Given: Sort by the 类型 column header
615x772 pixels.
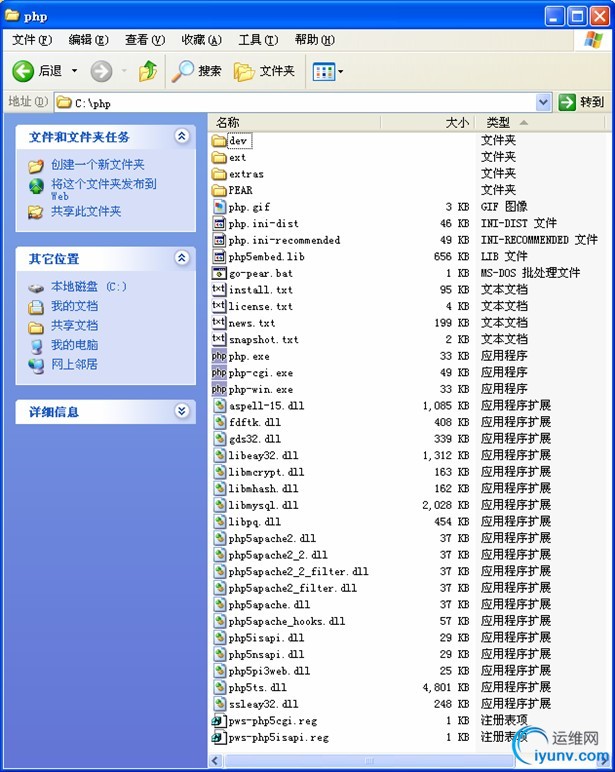Looking at the screenshot, I should [539, 123].
